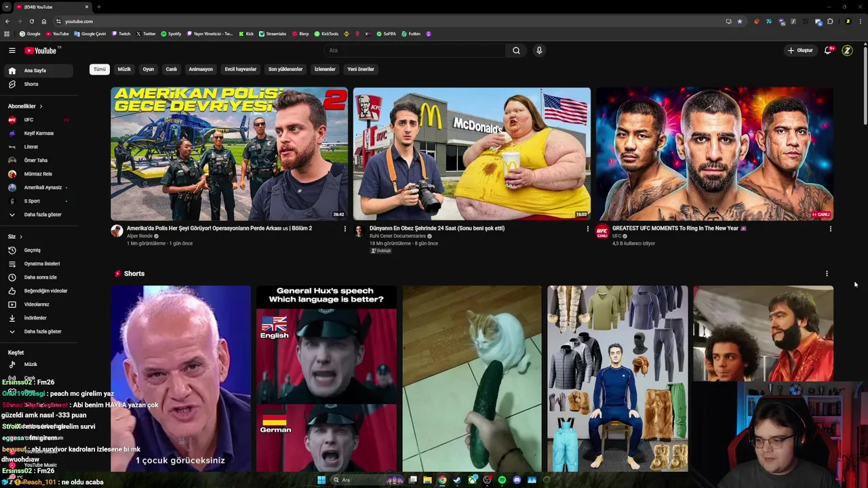Screen dimensions: 868x488
Task: Select the İzlenenler filter chip
Action: click(325, 69)
